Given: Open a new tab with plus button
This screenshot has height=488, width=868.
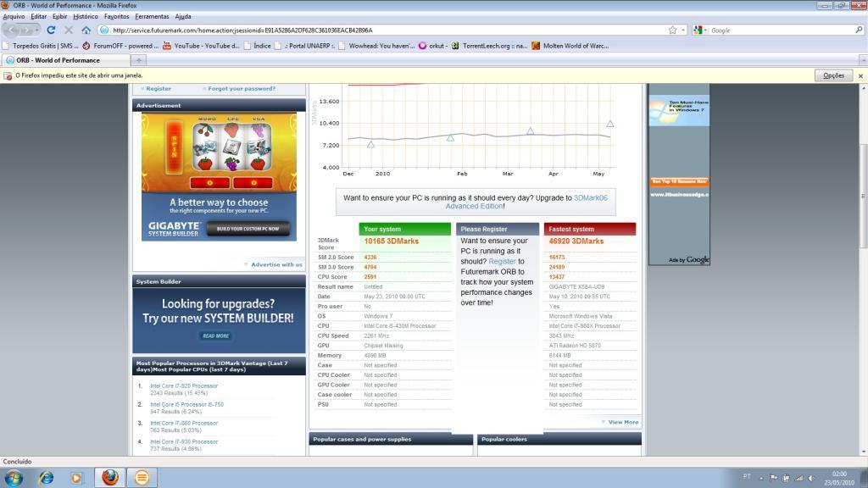Looking at the screenshot, I should pos(138,60).
